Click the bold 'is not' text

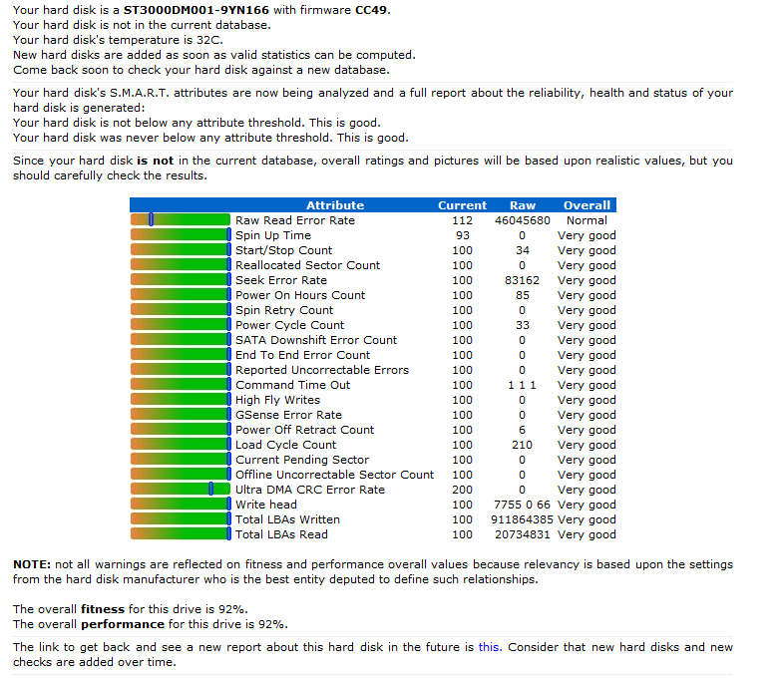click(x=155, y=161)
